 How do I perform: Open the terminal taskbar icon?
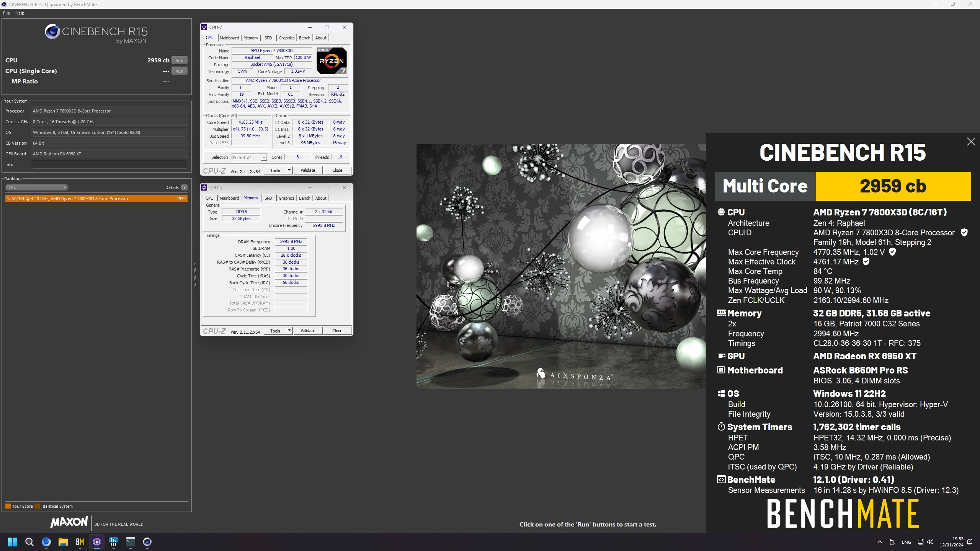(x=131, y=542)
